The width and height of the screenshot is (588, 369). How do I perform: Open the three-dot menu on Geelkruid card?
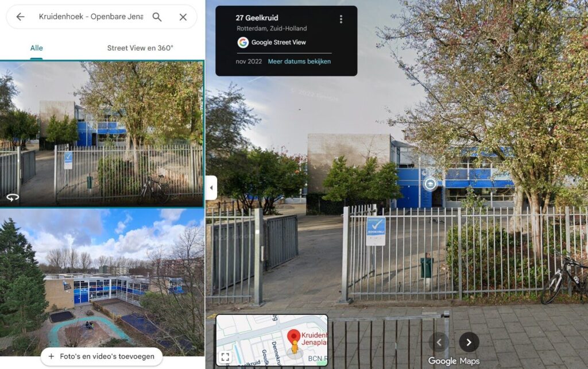pyautogui.click(x=341, y=19)
